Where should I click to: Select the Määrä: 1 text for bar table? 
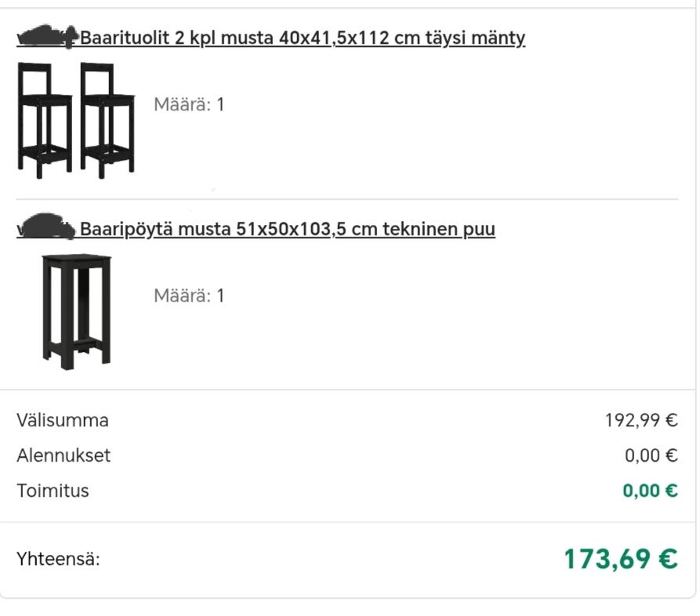[189, 295]
